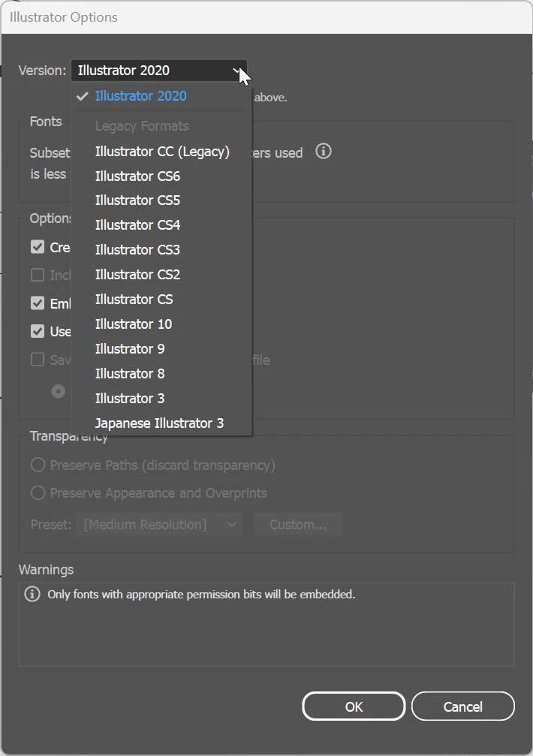Select Illustrator CS6 version
This screenshot has width=533, height=756.
tap(161, 176)
